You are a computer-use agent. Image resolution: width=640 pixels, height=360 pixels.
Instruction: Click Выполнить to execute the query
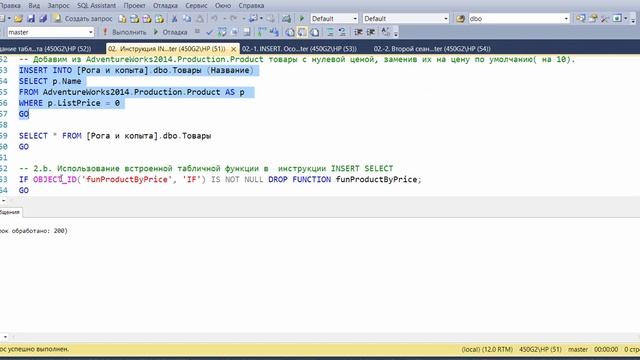pyautogui.click(x=124, y=32)
